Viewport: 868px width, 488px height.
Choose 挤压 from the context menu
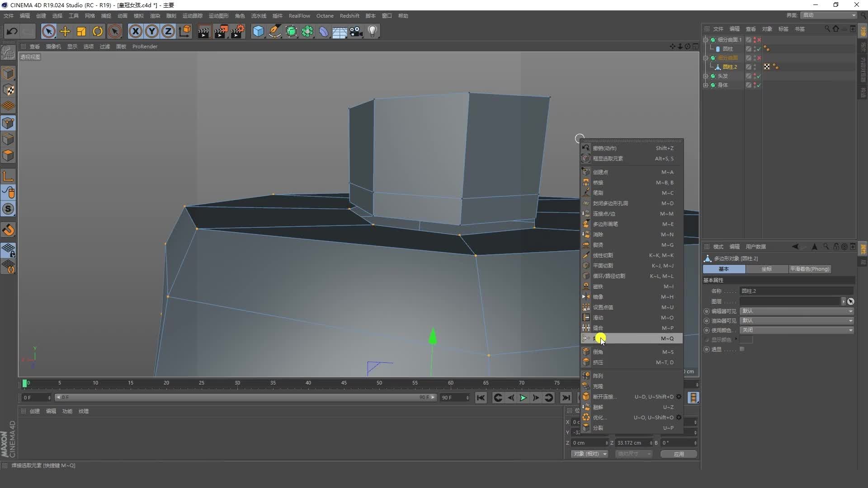tap(632, 362)
